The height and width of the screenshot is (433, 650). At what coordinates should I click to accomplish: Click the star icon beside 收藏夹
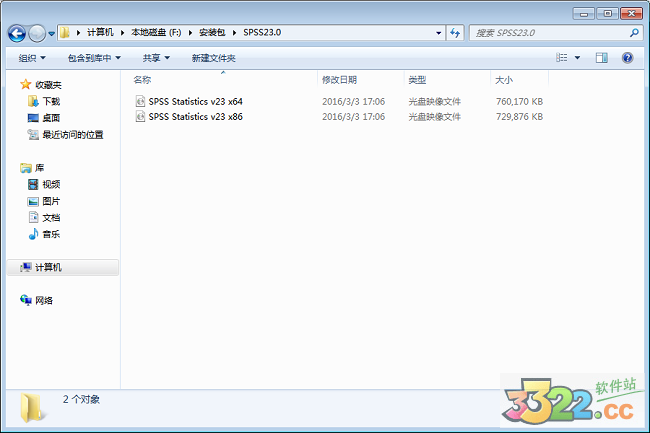(x=26, y=85)
